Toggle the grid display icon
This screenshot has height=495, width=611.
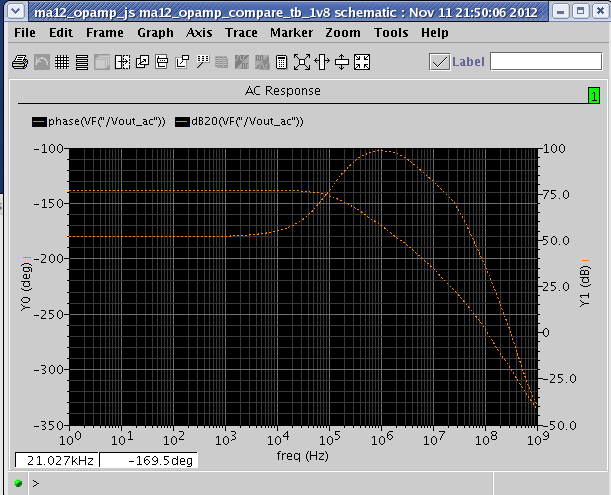[x=62, y=62]
